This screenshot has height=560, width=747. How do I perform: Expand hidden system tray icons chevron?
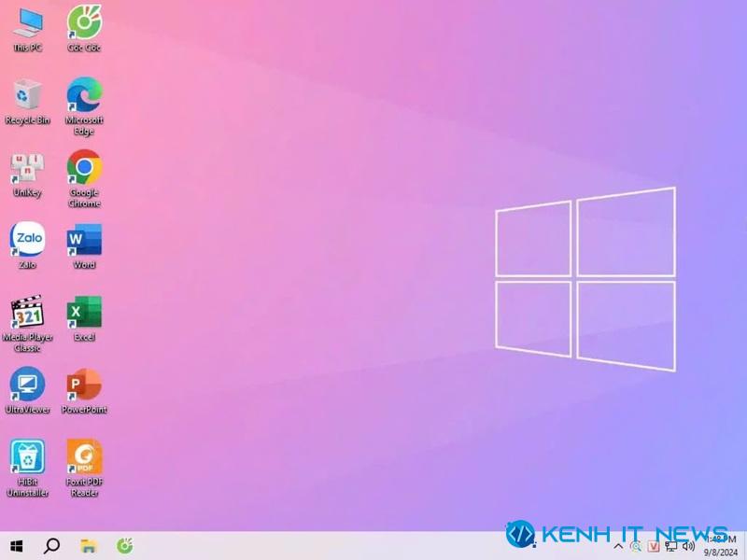(x=618, y=547)
